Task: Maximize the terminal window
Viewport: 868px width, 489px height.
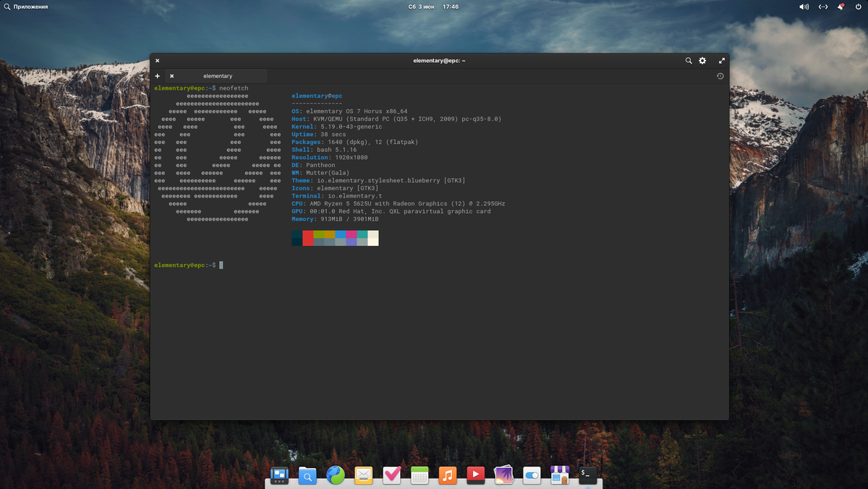Action: [x=721, y=61]
